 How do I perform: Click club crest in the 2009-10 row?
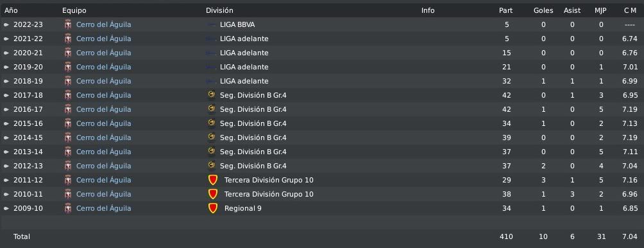(x=68, y=208)
